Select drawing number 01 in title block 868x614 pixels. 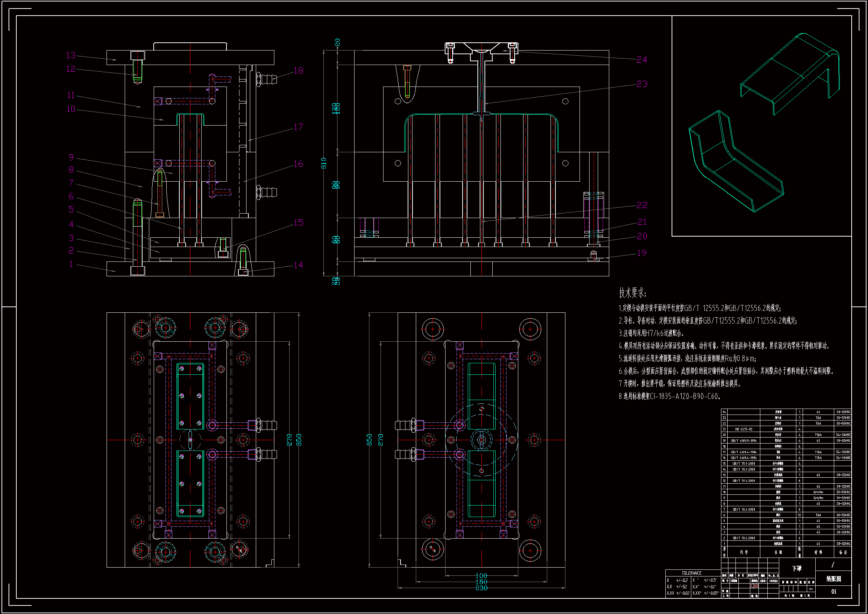[833, 592]
